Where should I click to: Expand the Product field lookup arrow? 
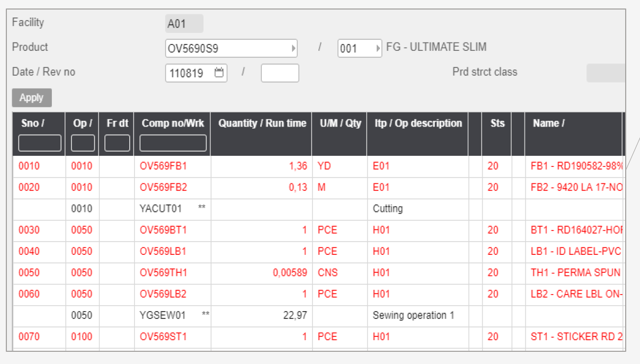click(x=294, y=49)
